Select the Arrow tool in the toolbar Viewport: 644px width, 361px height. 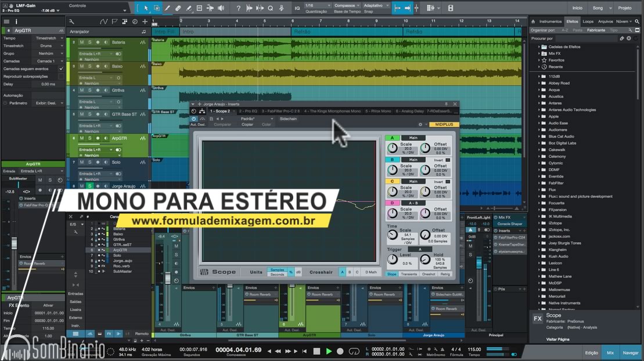click(146, 8)
